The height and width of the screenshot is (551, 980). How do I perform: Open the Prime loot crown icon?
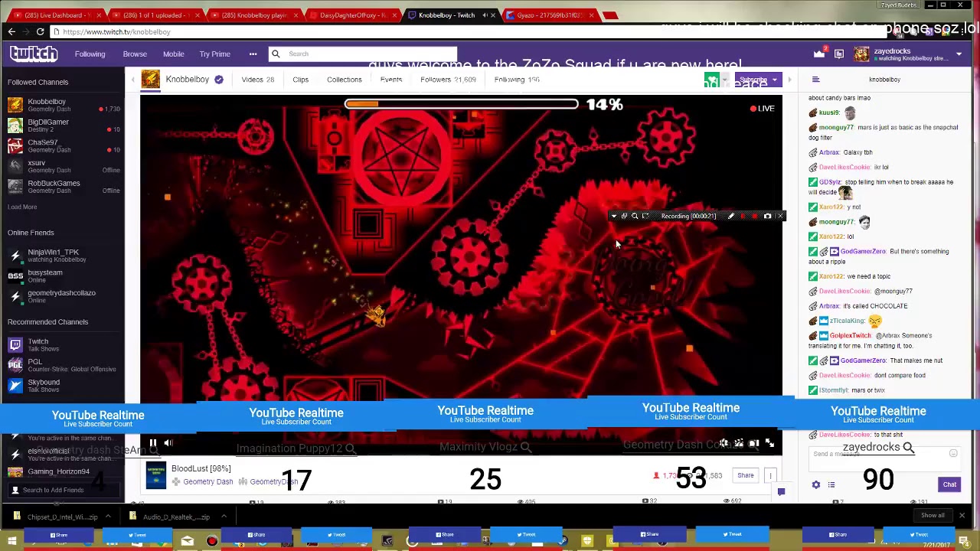(819, 53)
